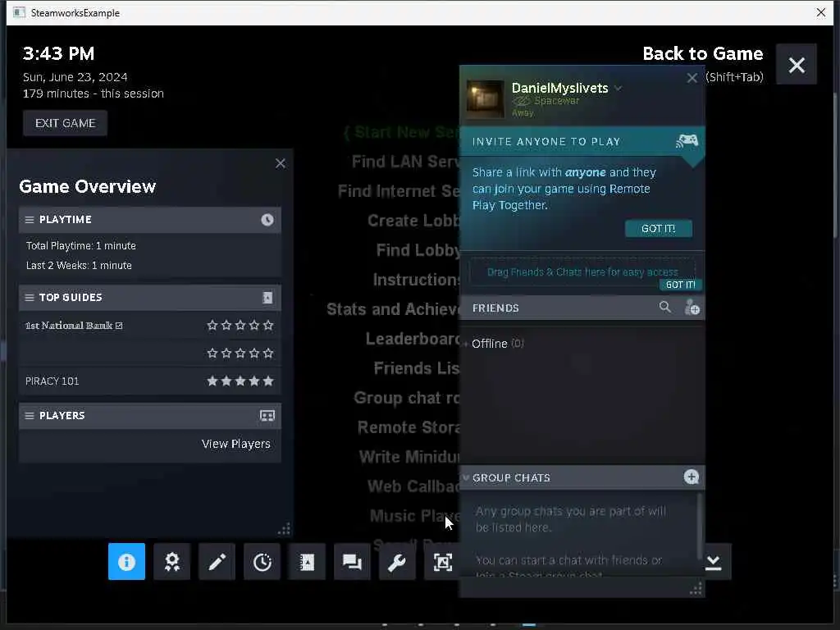Open the Screenshots toolbar icon
Screen dimensions: 840x630
click(442, 561)
